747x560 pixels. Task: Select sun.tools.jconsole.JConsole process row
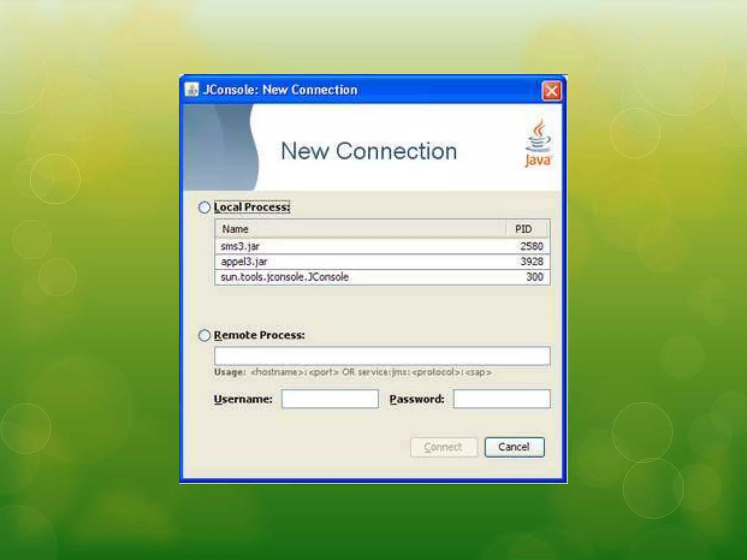click(x=285, y=277)
